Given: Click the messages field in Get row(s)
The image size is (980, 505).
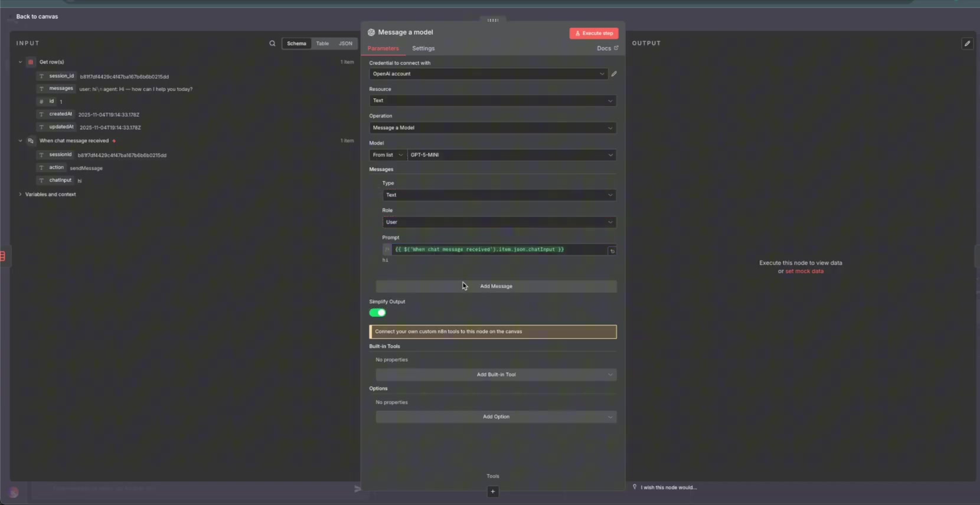Looking at the screenshot, I should point(116,89).
